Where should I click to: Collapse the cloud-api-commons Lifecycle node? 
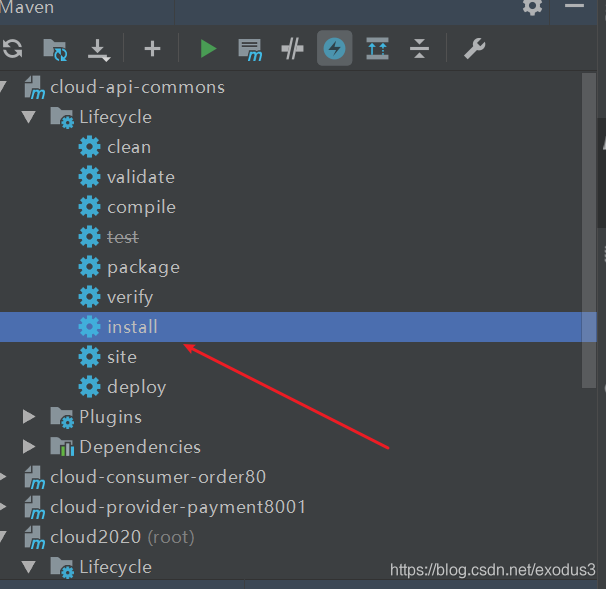click(x=29, y=117)
